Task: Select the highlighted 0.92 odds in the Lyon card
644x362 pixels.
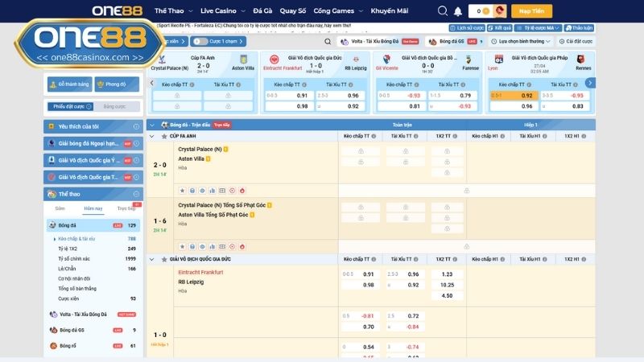Action: pos(514,95)
